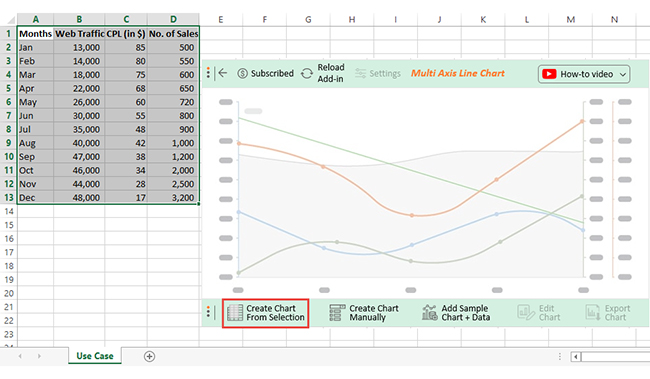
Task: Click the Reload Add-in label
Action: point(331,73)
